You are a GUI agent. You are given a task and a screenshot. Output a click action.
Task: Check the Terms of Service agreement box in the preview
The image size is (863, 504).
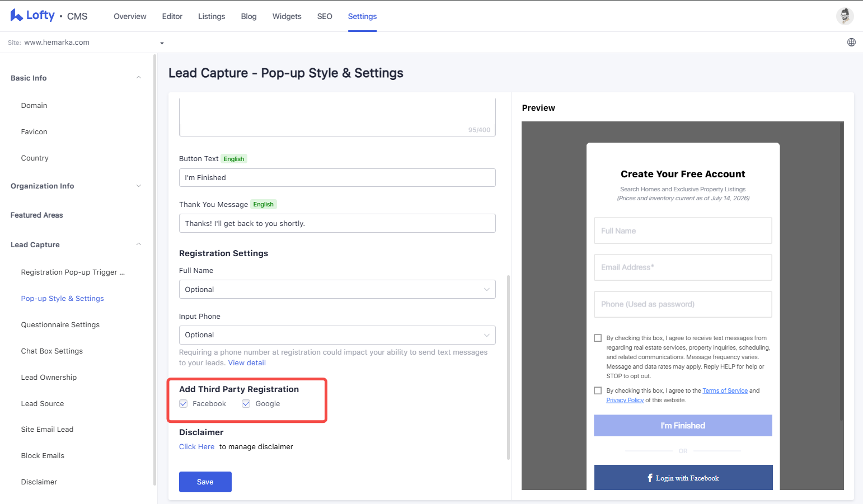pyautogui.click(x=598, y=390)
